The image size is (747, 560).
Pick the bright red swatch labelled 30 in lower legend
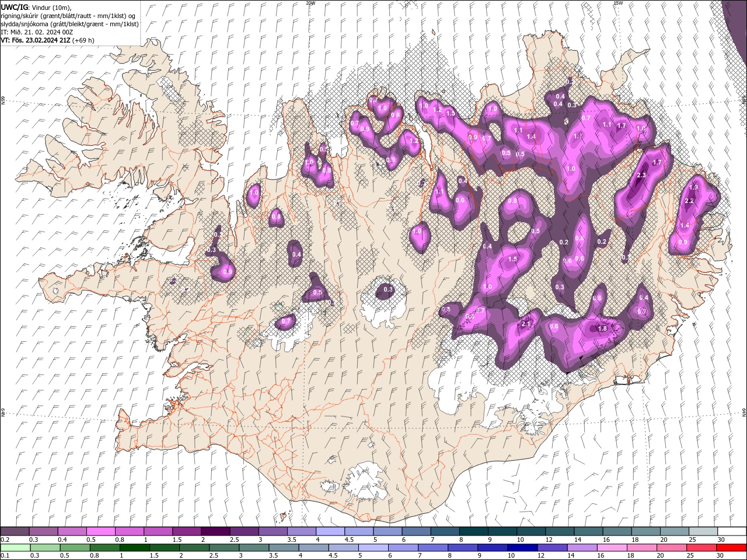[x=731, y=548]
